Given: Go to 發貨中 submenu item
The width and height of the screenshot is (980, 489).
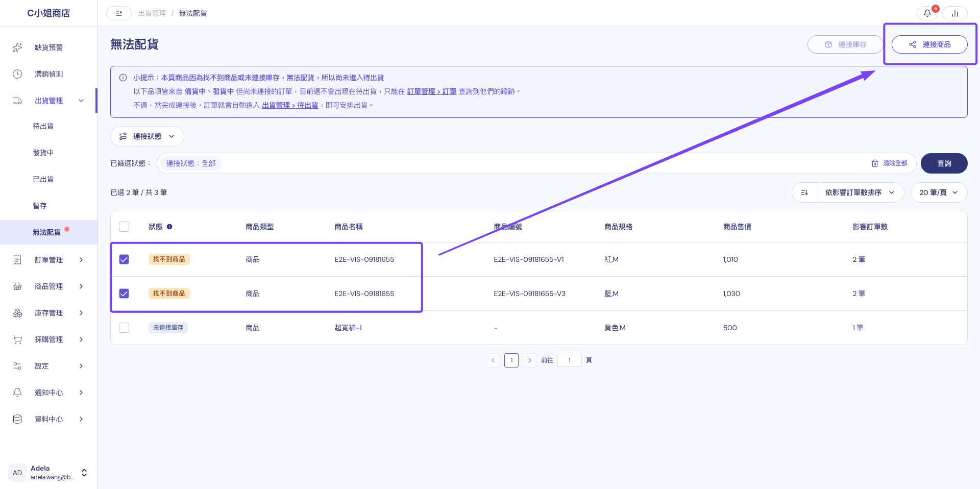Looking at the screenshot, I should point(43,153).
